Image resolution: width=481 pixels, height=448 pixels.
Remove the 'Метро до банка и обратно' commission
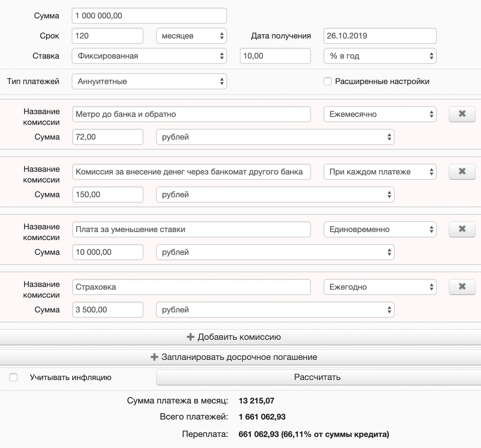point(462,114)
